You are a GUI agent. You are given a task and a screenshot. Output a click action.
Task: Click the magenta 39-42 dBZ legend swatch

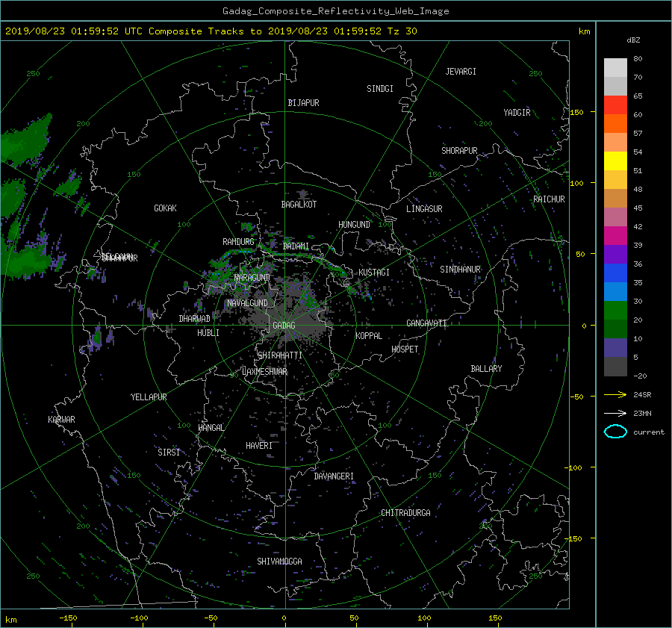coord(615,236)
